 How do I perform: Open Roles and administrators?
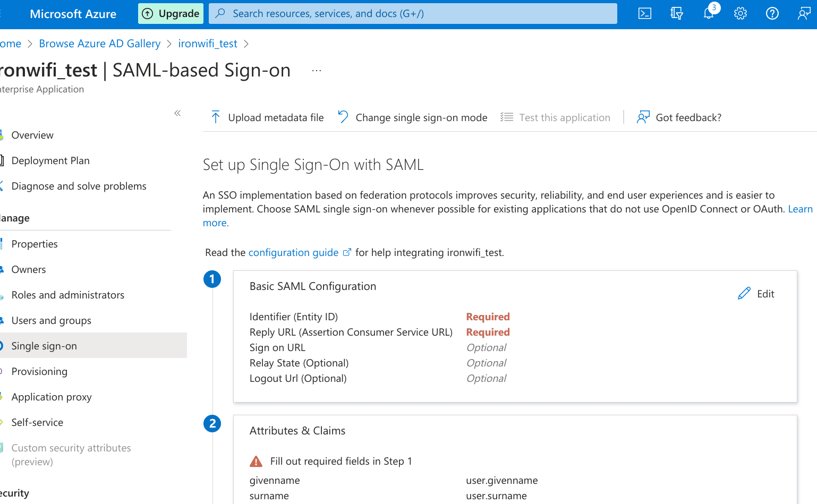68,295
